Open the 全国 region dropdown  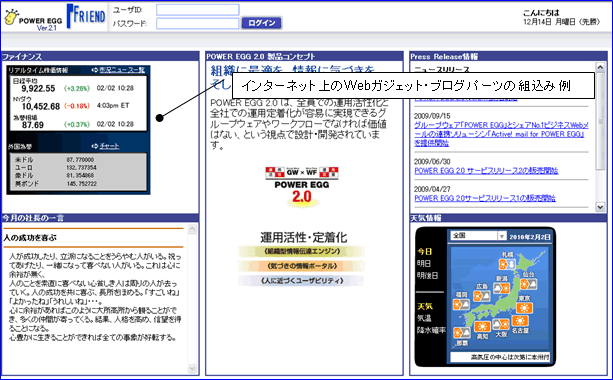479,236
